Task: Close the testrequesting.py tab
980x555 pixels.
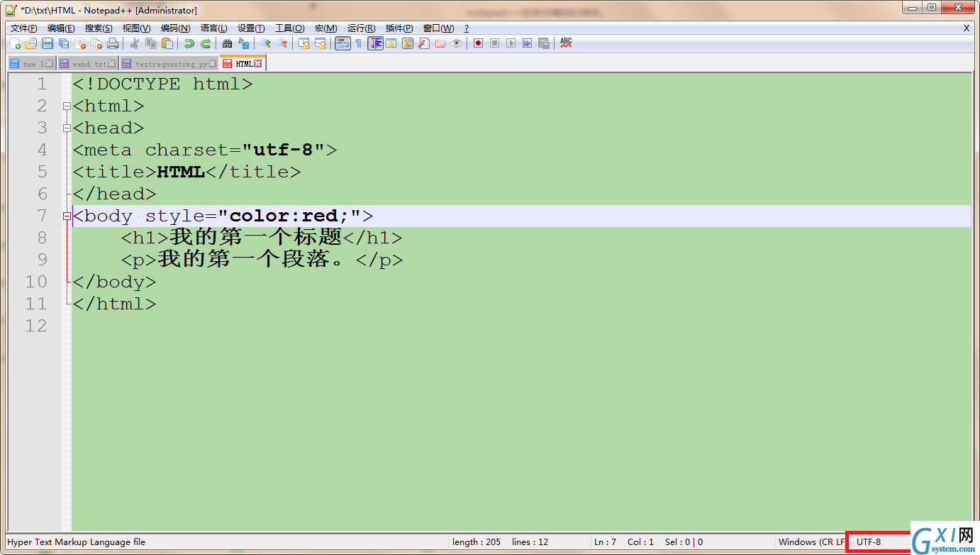Action: 212,64
